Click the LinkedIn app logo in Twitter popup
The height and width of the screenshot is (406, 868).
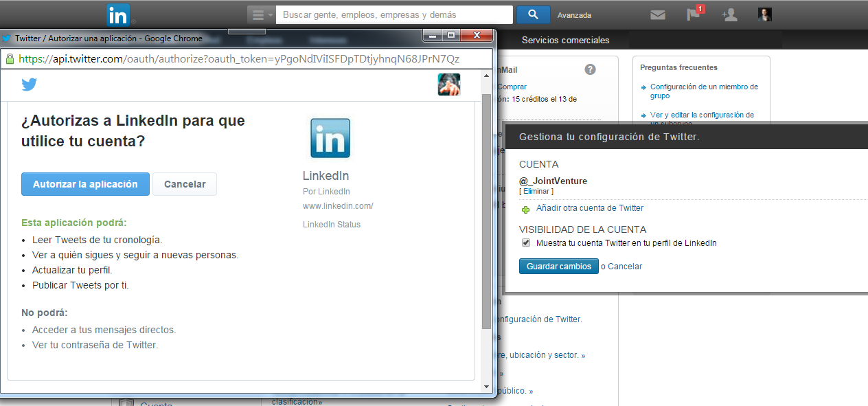pos(330,138)
